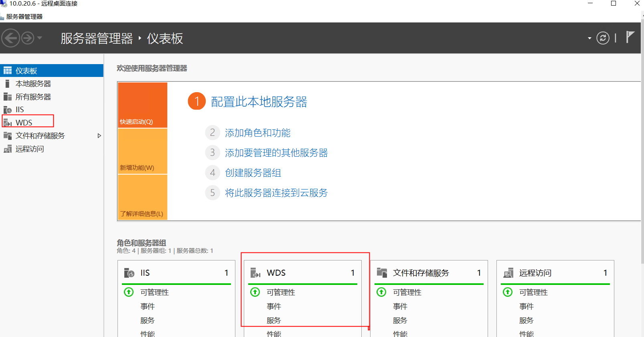Screen dimensions: 644x337
Task: Click the forward navigation arrow button
Action: (28, 38)
